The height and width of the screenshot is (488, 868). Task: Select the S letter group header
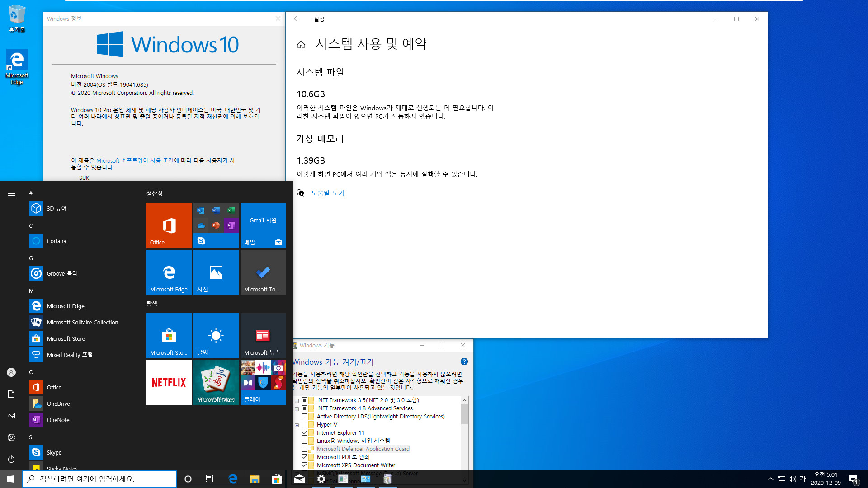tap(31, 437)
